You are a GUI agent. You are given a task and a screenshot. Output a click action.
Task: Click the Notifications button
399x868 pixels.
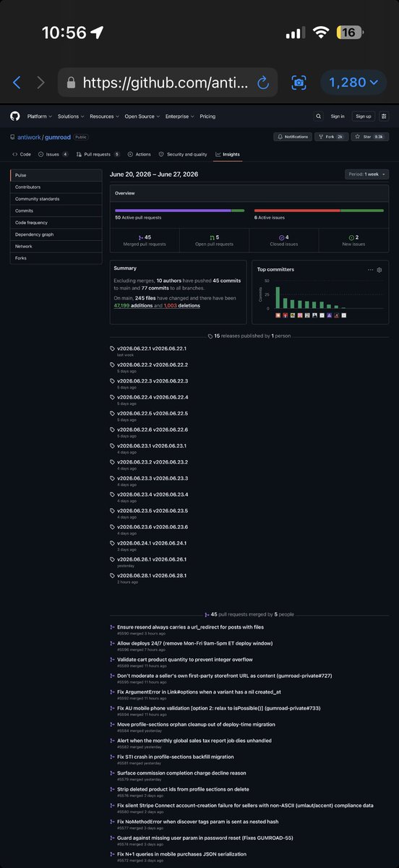tap(292, 137)
